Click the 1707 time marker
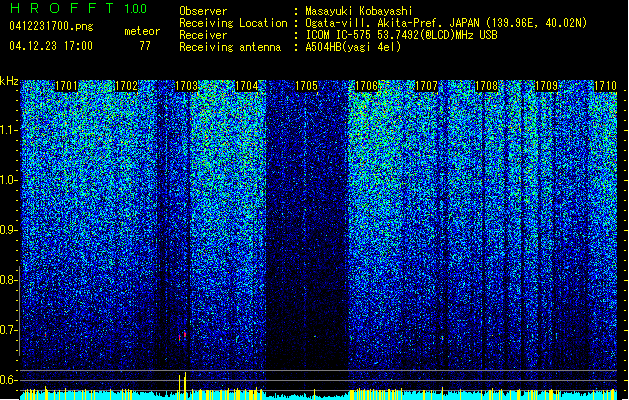 point(426,86)
